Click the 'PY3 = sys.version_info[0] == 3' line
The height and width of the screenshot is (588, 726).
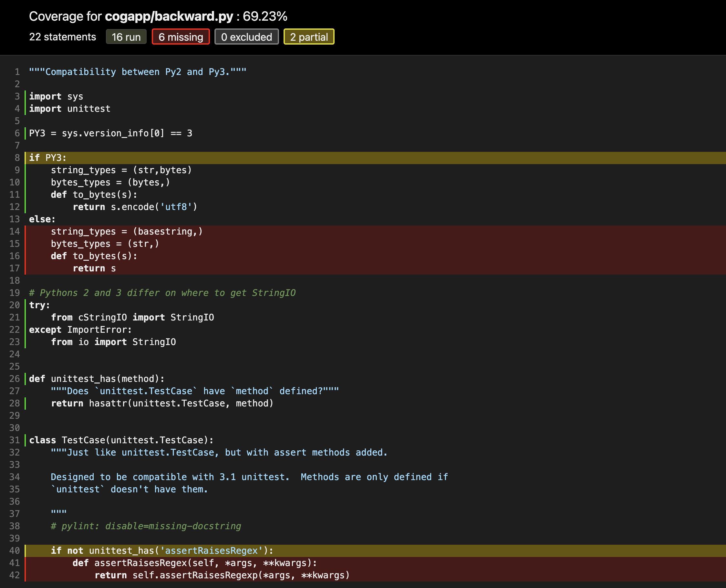[110, 133]
